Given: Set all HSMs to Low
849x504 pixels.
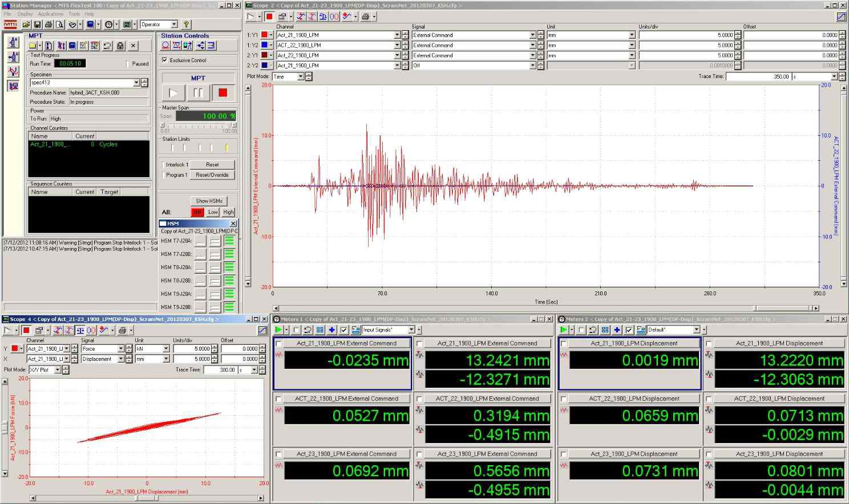Looking at the screenshot, I should (x=213, y=212).
